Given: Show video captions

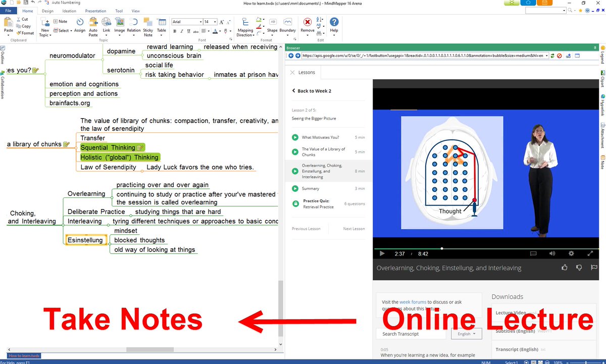Looking at the screenshot, I should point(533,253).
